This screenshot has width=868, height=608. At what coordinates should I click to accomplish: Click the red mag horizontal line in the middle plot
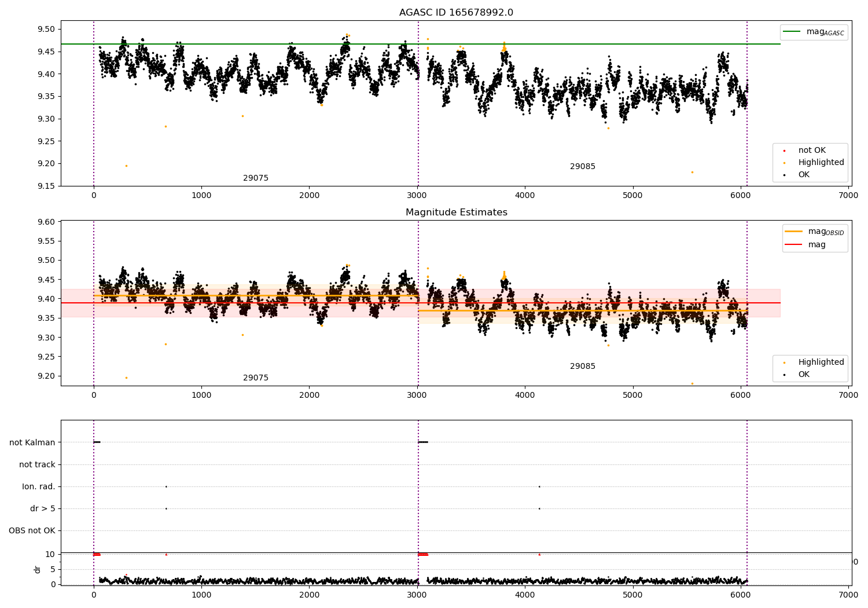pyautogui.click(x=420, y=303)
